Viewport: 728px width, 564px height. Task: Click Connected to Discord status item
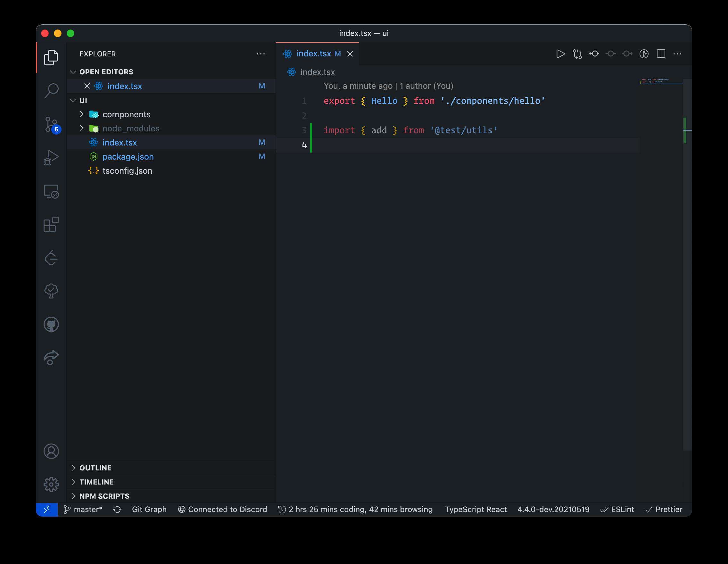click(x=222, y=509)
